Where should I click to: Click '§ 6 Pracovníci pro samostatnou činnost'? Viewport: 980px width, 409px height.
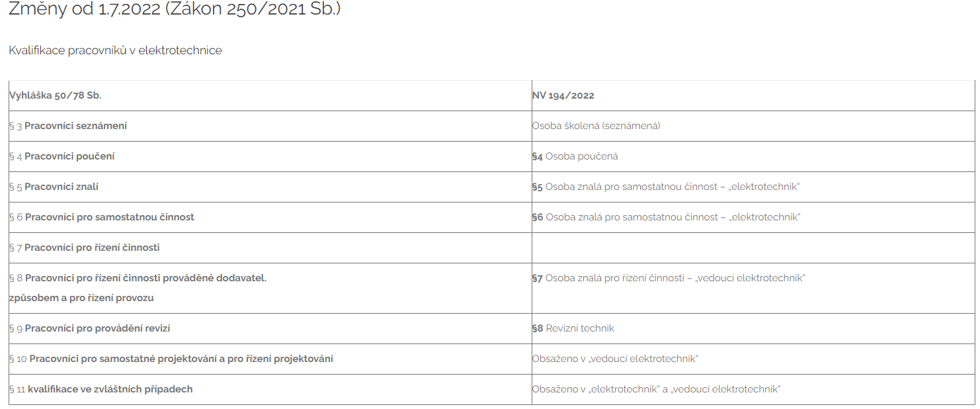pos(102,217)
